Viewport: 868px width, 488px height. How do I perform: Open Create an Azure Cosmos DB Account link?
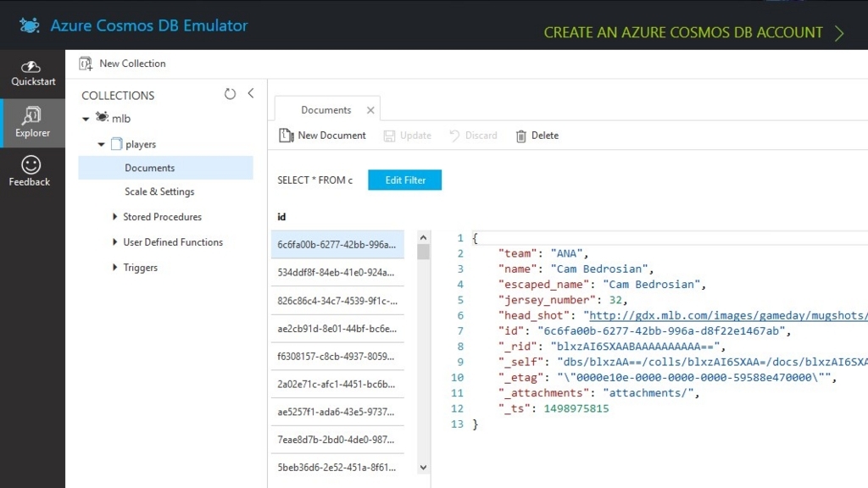pos(683,33)
